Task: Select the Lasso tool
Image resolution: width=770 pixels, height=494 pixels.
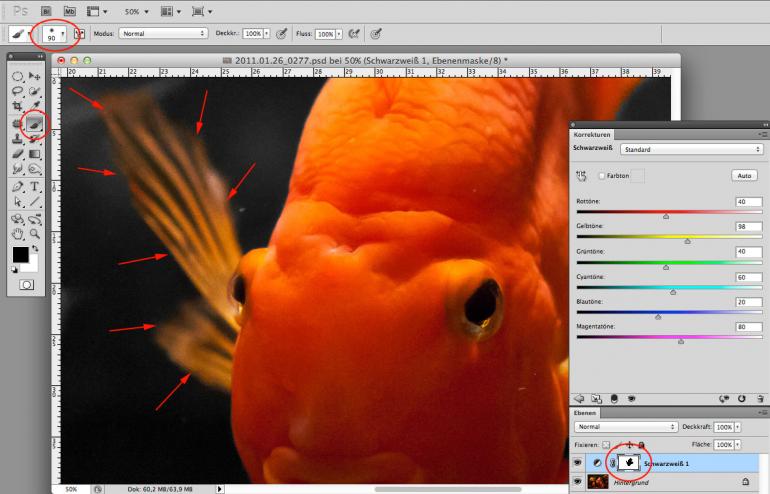Action: coord(18,91)
